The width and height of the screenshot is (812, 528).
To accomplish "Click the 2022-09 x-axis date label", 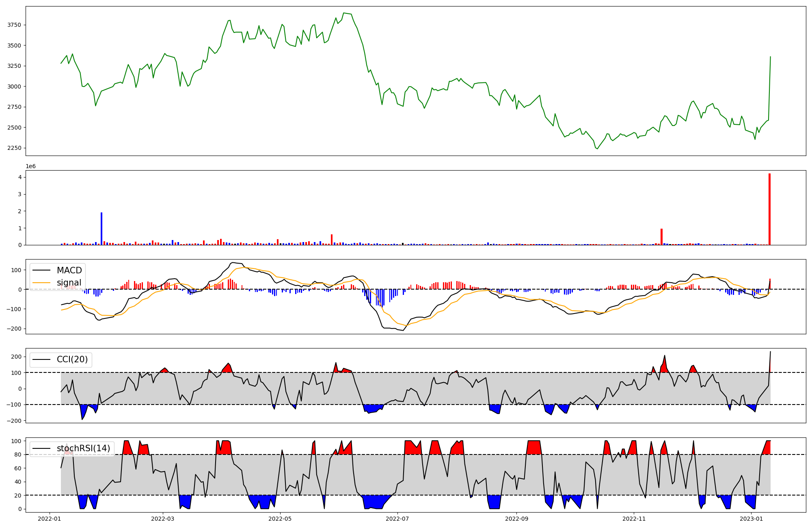I will (x=516, y=519).
